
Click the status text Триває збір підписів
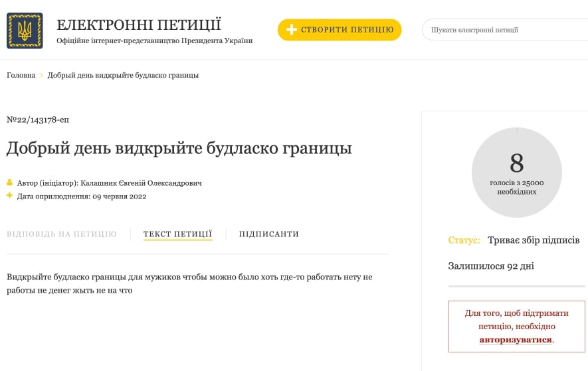pos(534,240)
